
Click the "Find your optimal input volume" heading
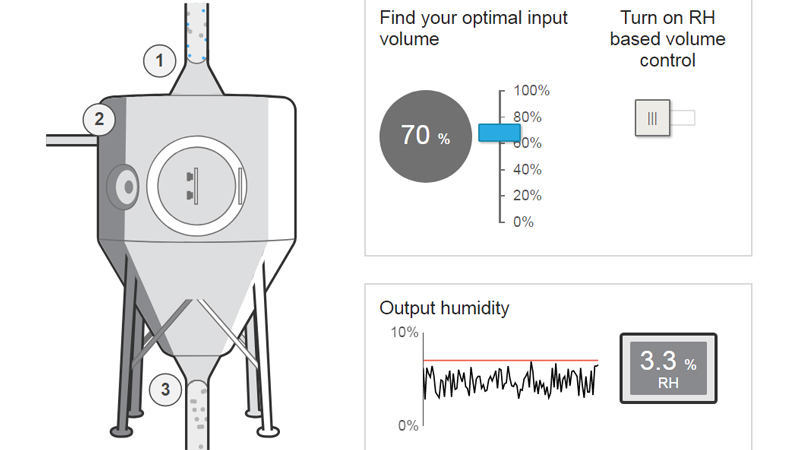473,28
